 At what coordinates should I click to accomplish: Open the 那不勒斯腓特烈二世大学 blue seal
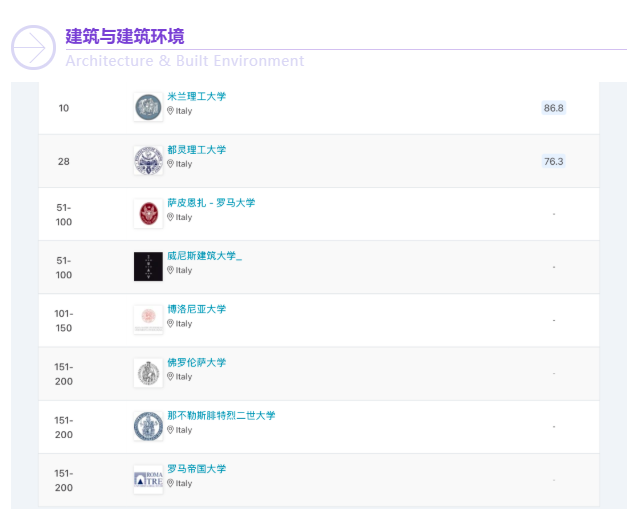click(x=148, y=426)
